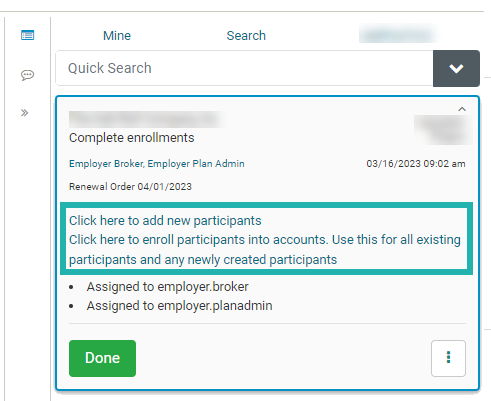This screenshot has height=401, width=491.
Task: Expand sidebar with double chevron icon
Action: point(24,113)
